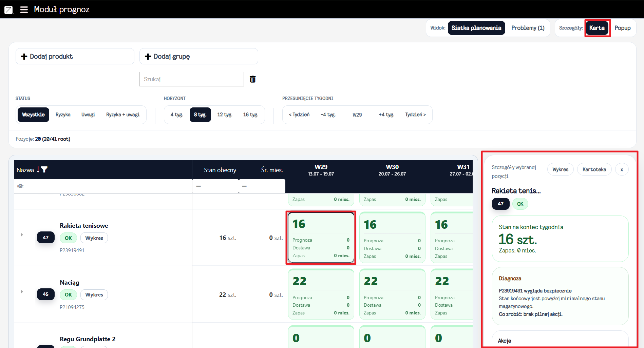Click the 47 badge in Rakieta row
The width and height of the screenshot is (644, 348).
46,238
